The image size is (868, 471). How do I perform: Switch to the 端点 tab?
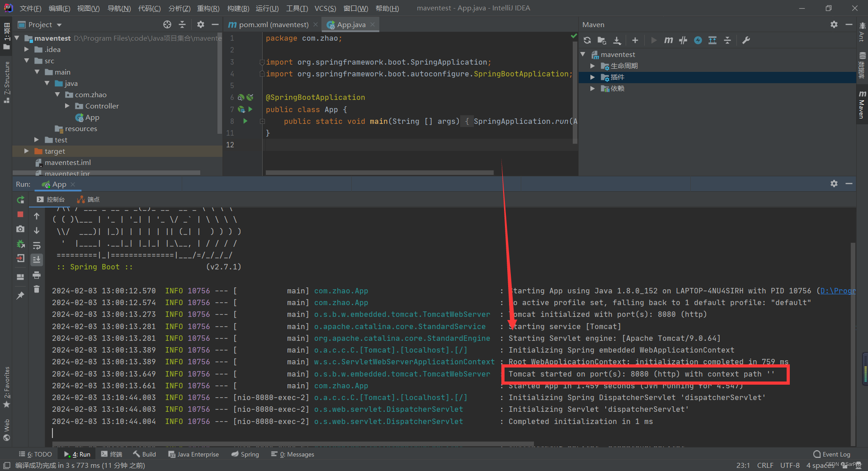[x=89, y=199]
